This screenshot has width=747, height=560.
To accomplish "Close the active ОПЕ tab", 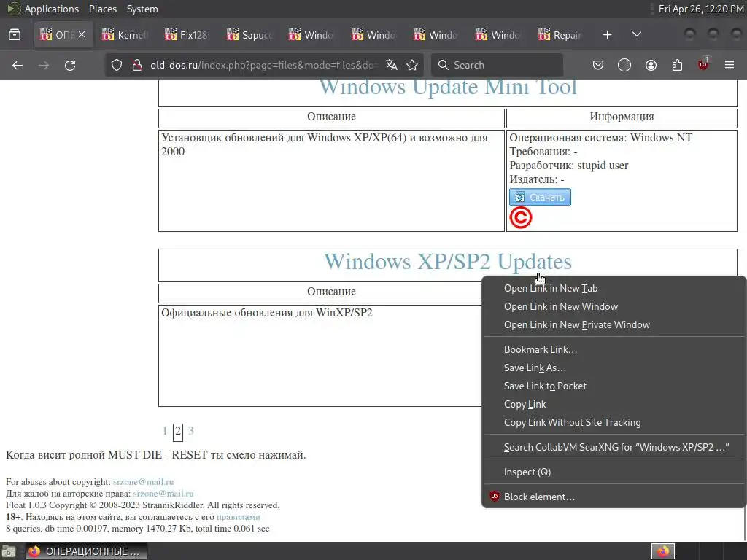I will pyautogui.click(x=82, y=35).
